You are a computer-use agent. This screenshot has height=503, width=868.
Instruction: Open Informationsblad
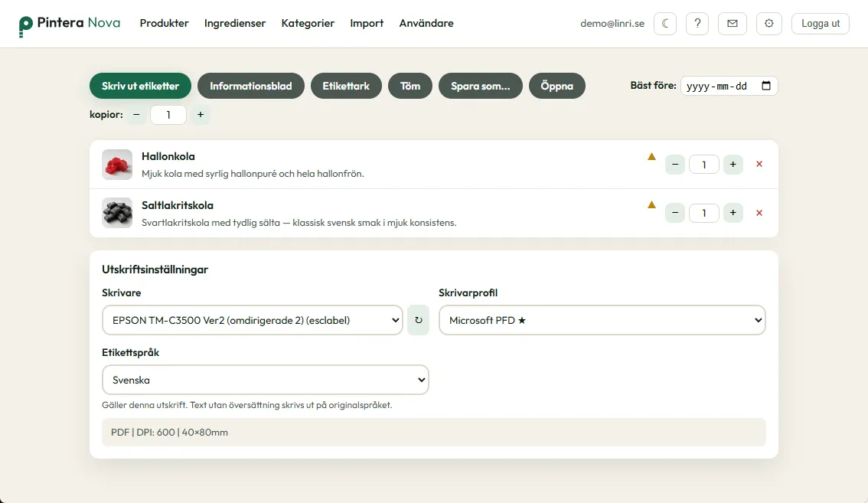(x=251, y=86)
